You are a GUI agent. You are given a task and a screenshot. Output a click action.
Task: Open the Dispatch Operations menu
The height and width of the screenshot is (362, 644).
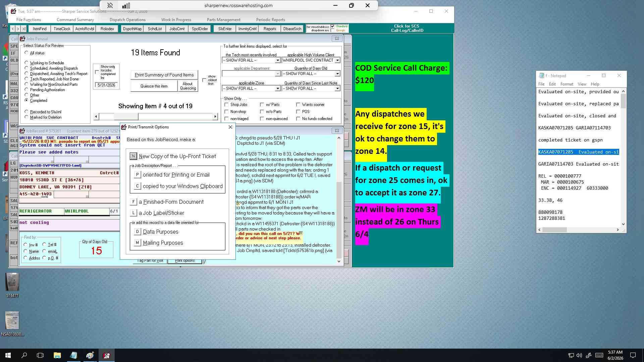pyautogui.click(x=127, y=20)
